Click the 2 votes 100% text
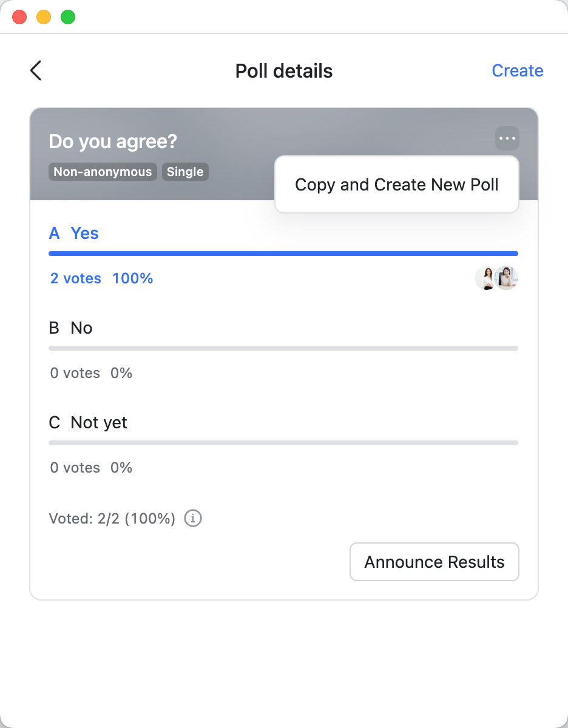 coord(101,278)
